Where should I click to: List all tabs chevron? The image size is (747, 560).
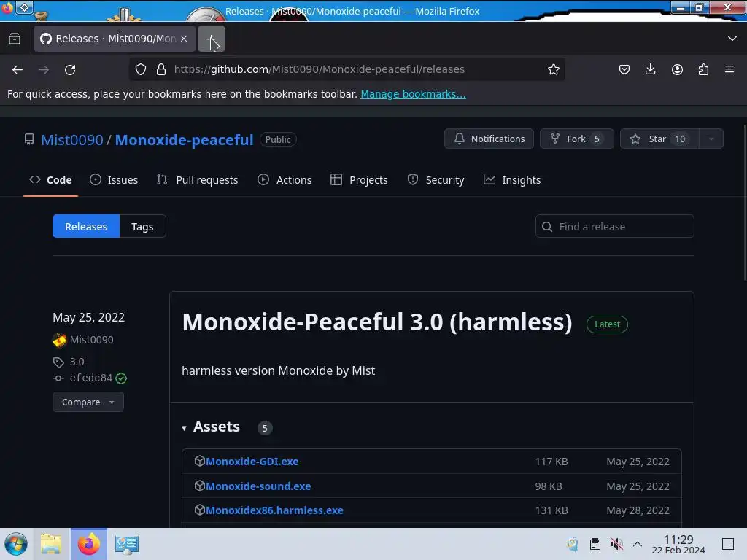point(732,39)
